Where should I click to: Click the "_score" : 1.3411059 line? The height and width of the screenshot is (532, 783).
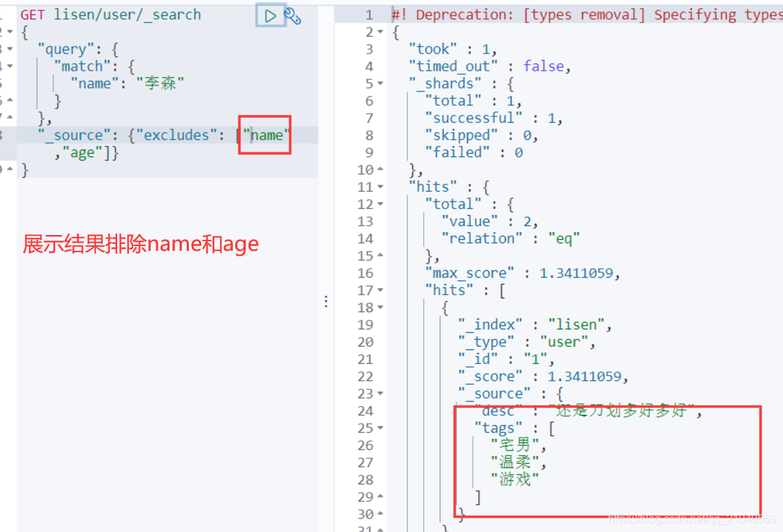543,376
